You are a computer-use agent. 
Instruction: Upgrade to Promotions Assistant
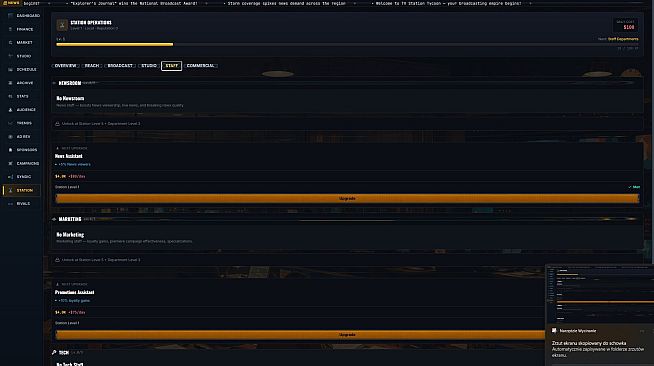(300, 335)
